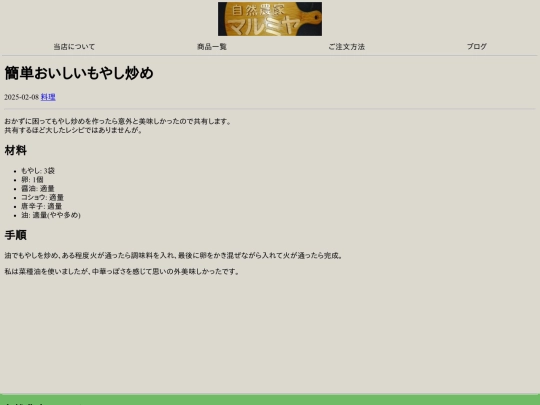Click the sentence starting 私は菜種油を使いましたが
This screenshot has height=405, width=540.
pyautogui.click(x=122, y=271)
